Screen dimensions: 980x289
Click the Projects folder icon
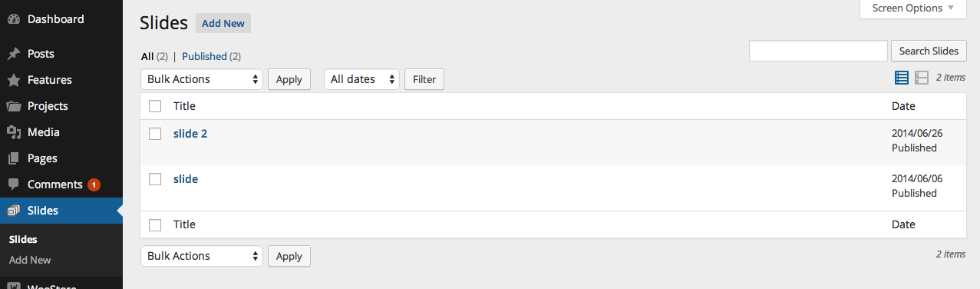point(14,106)
